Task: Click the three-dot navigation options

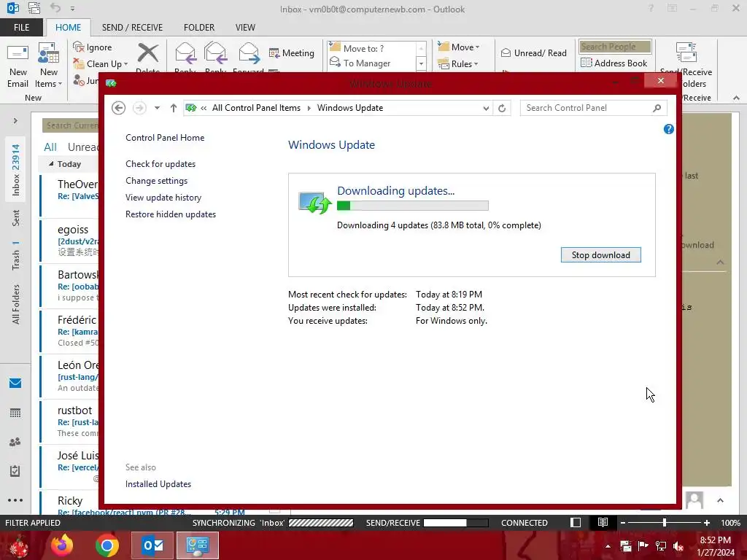Action: click(15, 500)
